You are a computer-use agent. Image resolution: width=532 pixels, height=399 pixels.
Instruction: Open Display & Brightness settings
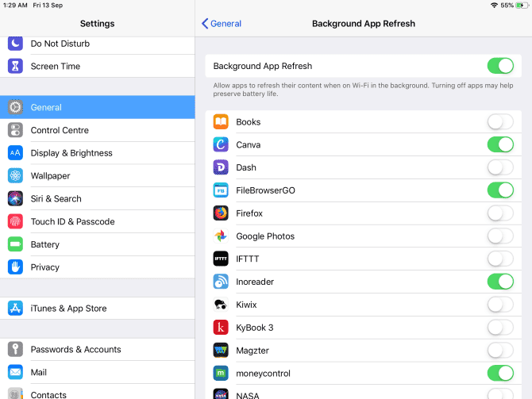pyautogui.click(x=98, y=153)
